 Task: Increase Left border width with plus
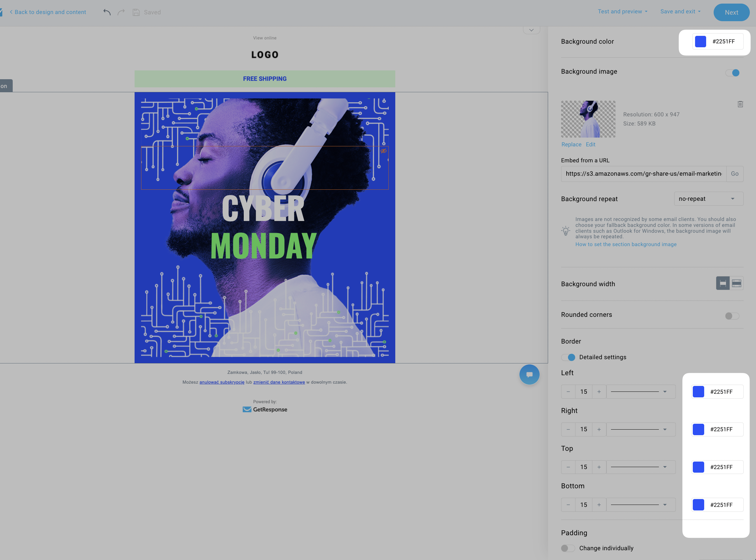point(599,391)
